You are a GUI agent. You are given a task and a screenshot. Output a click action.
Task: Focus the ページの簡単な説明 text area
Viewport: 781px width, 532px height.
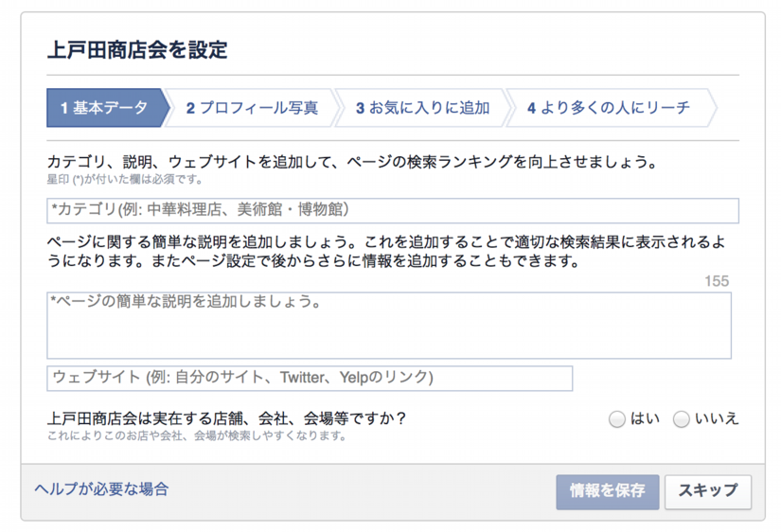pos(388,325)
